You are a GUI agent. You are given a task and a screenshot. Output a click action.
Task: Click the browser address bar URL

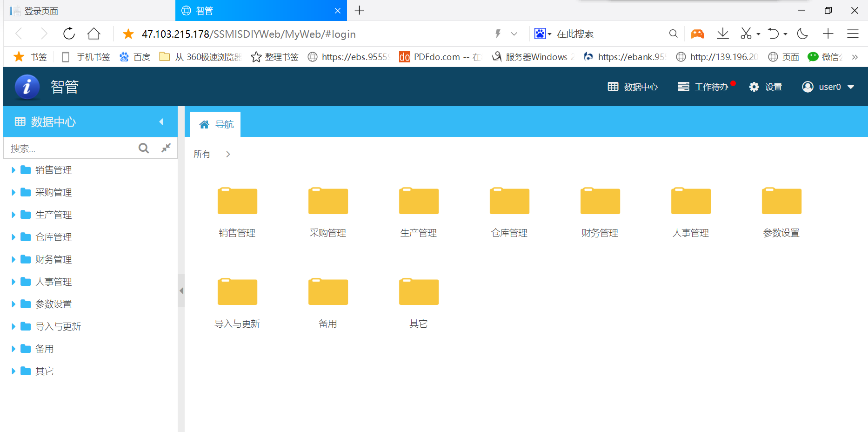pos(249,34)
